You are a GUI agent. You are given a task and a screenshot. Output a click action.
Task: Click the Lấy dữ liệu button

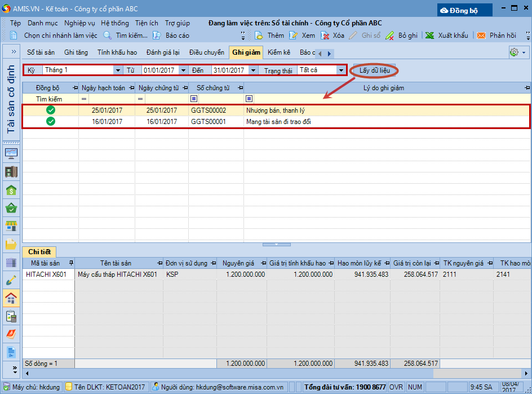tap(374, 70)
